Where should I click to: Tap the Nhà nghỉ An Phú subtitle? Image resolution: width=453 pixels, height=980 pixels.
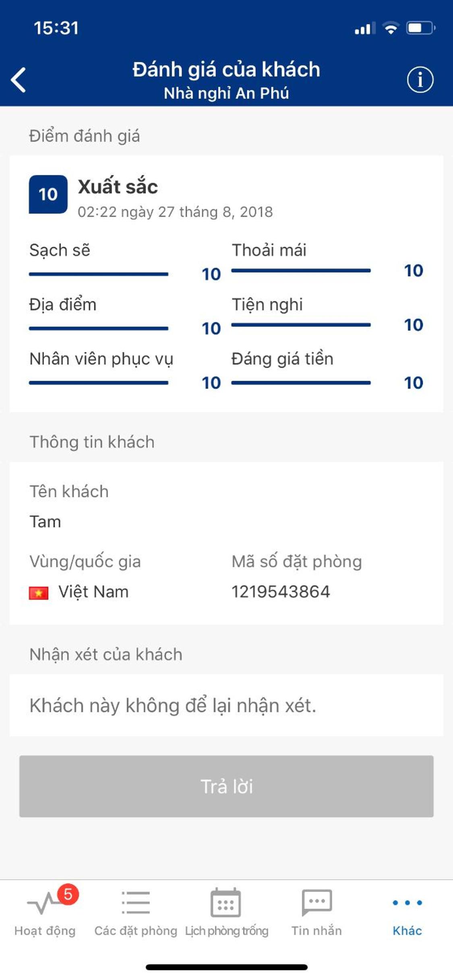point(226,93)
